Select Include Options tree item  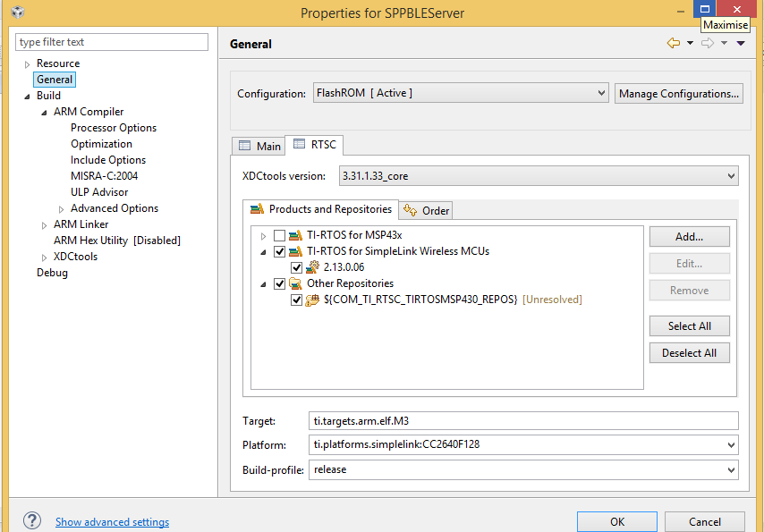pyautogui.click(x=108, y=160)
